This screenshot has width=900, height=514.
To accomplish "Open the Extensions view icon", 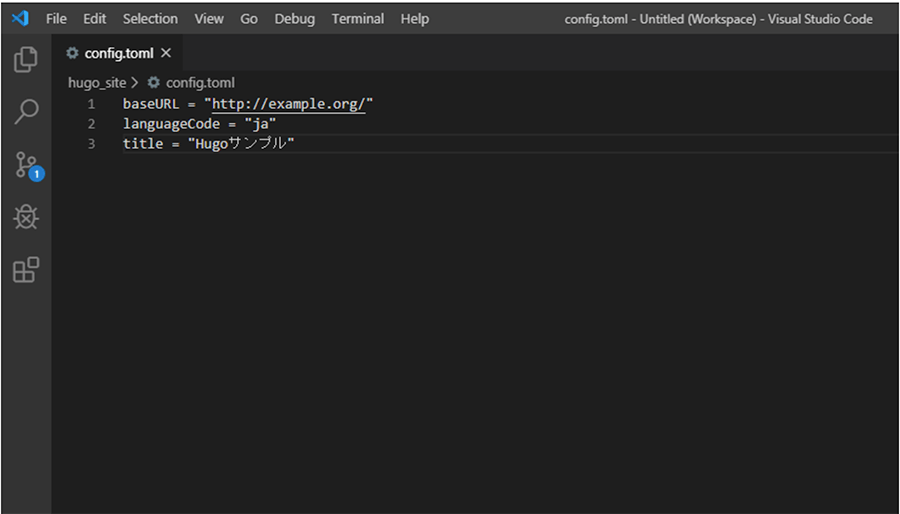I will pyautogui.click(x=26, y=270).
